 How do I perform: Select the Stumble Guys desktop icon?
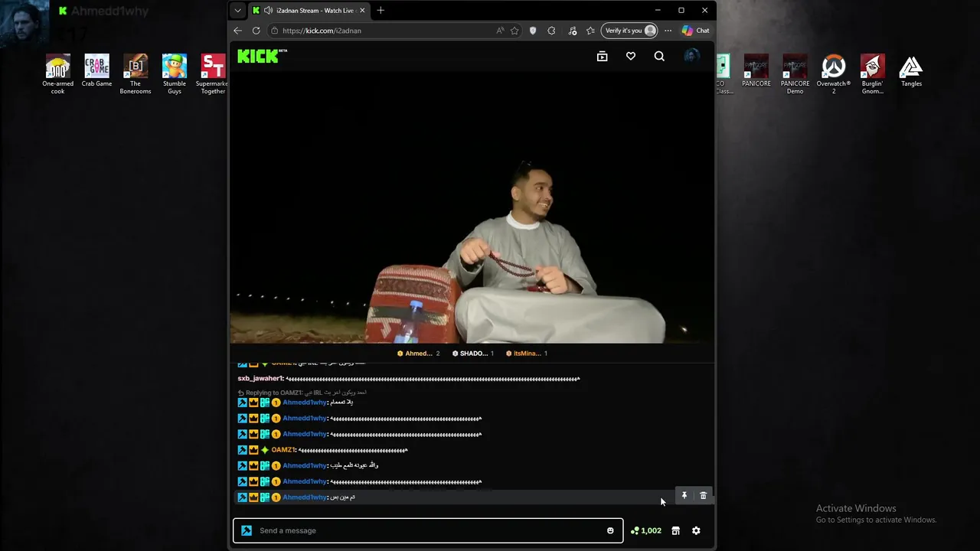click(x=175, y=73)
